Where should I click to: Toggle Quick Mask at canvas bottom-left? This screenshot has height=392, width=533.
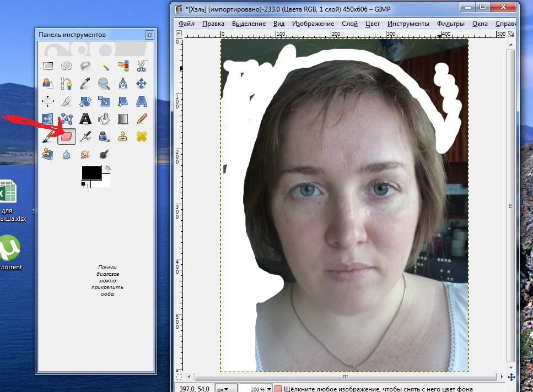(x=179, y=377)
